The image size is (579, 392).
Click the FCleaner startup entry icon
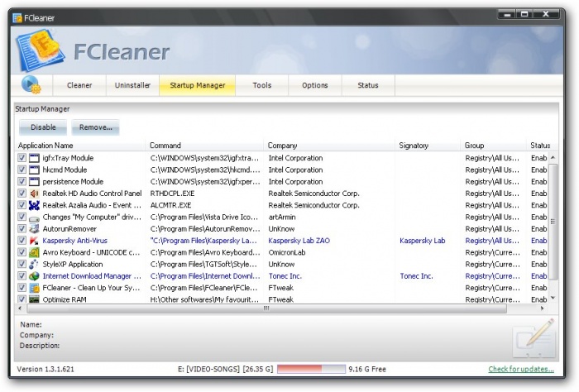pyautogui.click(x=34, y=288)
